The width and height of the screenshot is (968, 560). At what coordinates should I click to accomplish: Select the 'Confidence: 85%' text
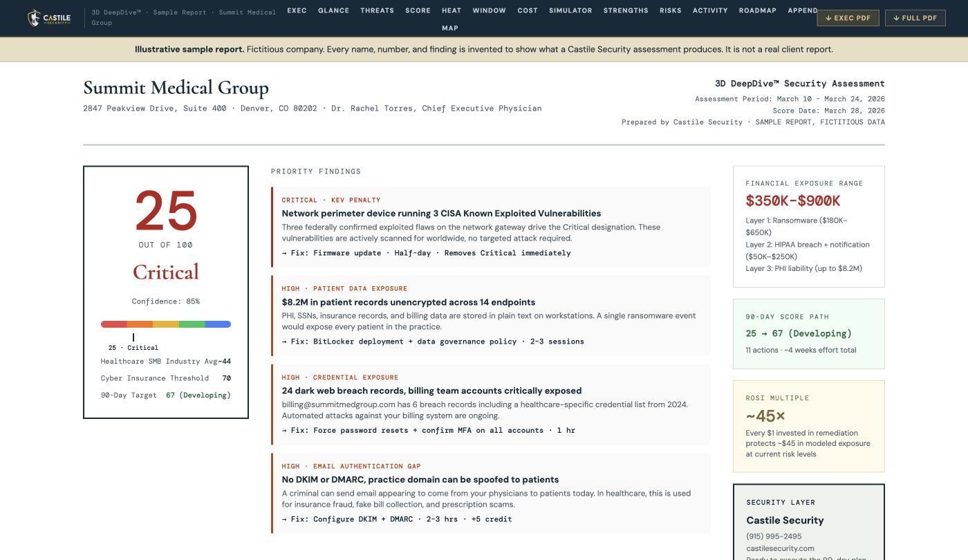pyautogui.click(x=166, y=301)
